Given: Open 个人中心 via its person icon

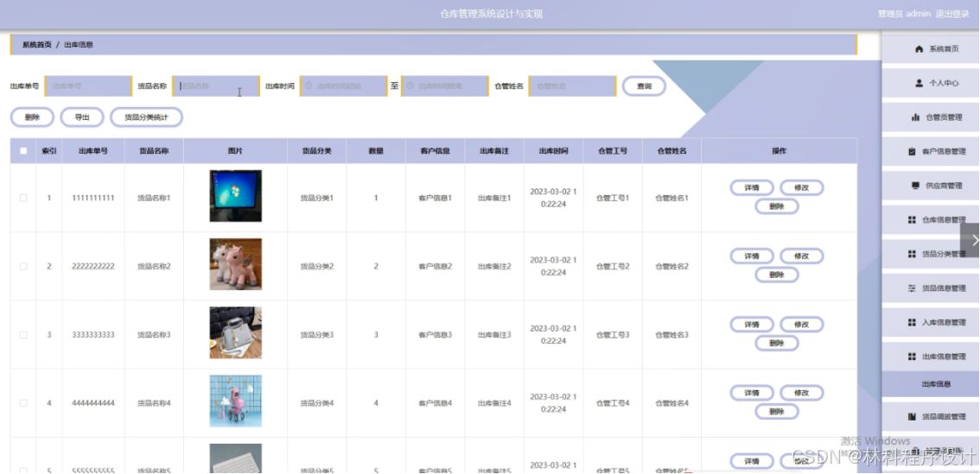Looking at the screenshot, I should pos(919,82).
